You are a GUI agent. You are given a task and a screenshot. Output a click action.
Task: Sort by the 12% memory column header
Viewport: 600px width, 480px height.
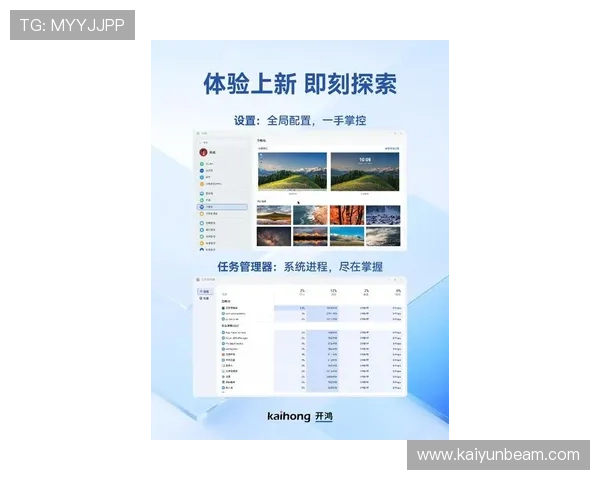333,292
